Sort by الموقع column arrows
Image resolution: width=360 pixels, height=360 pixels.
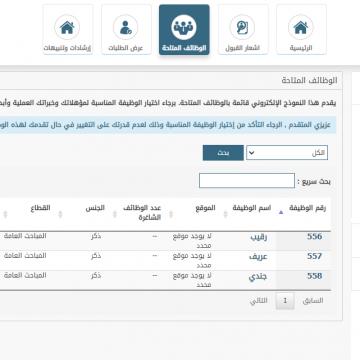(x=171, y=214)
